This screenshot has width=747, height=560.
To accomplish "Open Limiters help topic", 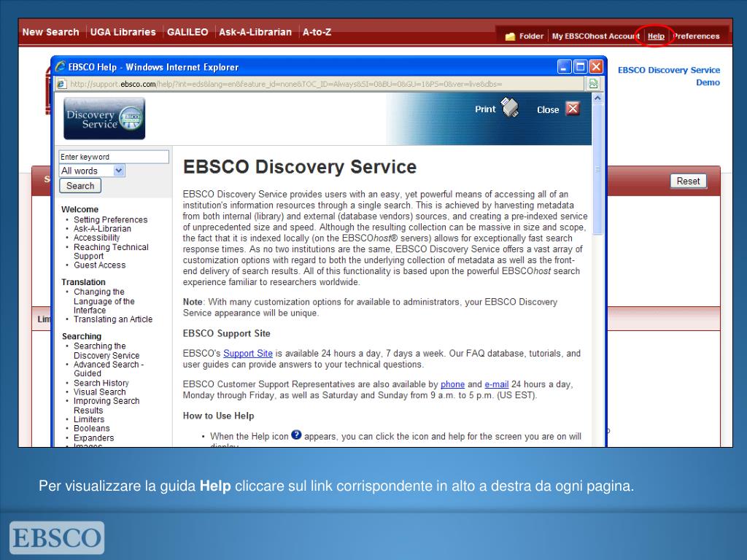I will coord(88,419).
